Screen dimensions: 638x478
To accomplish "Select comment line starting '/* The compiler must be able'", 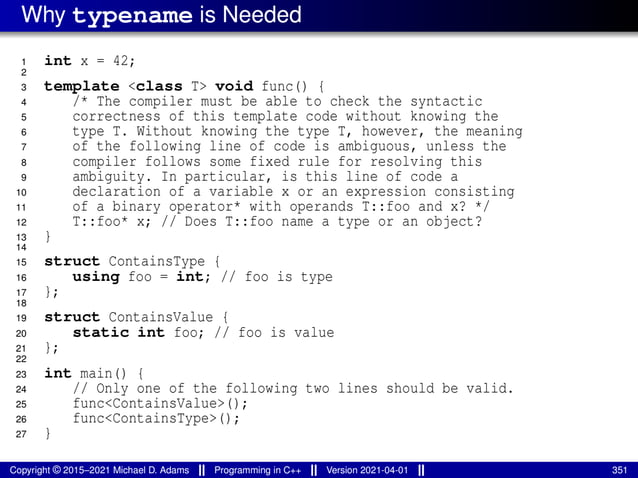I will coord(277,101).
